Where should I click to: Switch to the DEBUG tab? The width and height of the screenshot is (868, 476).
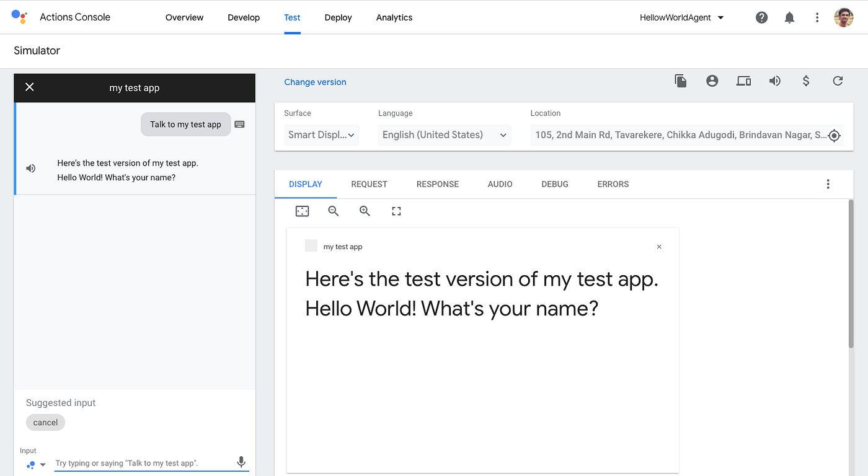tap(554, 184)
